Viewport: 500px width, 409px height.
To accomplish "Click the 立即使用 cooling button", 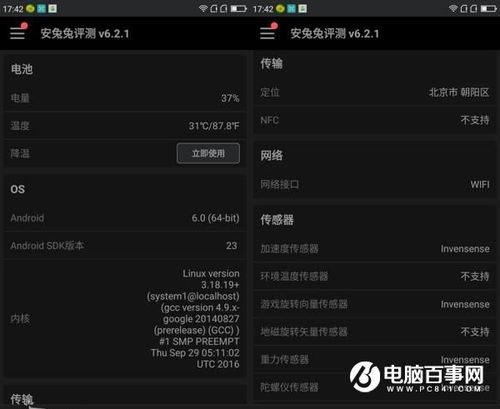I will point(208,153).
